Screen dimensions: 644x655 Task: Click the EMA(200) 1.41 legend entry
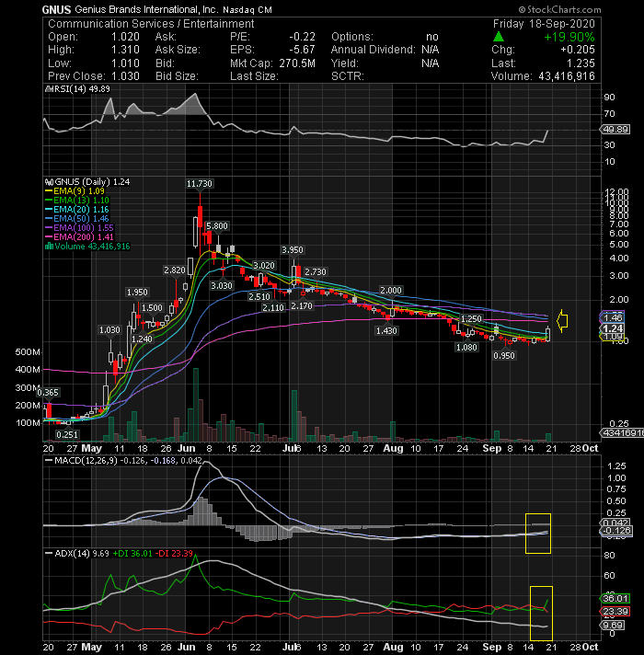point(84,237)
